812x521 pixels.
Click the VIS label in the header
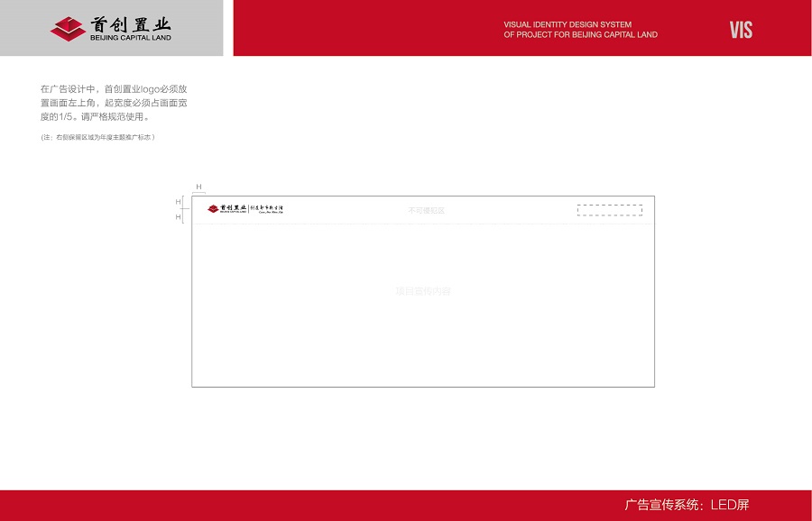coord(741,30)
